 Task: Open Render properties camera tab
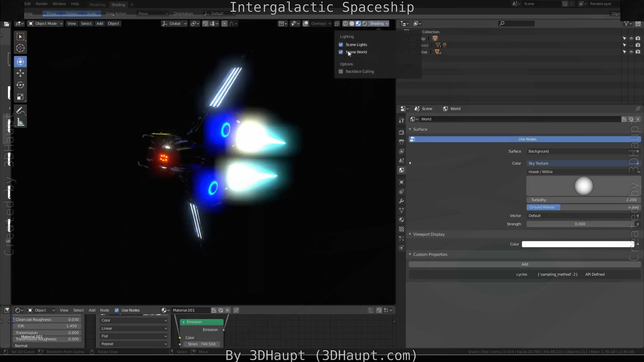(401, 132)
